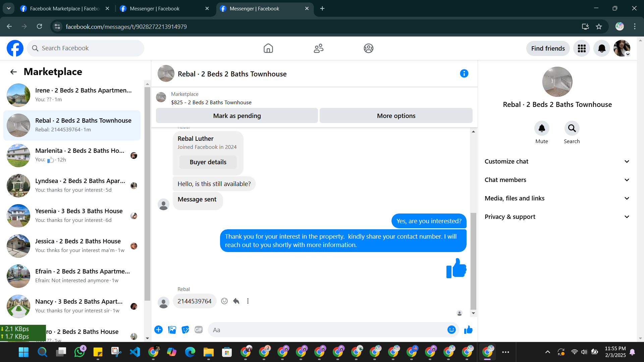Open the account profile picture menu
This screenshot has height=362, width=644.
point(622,49)
